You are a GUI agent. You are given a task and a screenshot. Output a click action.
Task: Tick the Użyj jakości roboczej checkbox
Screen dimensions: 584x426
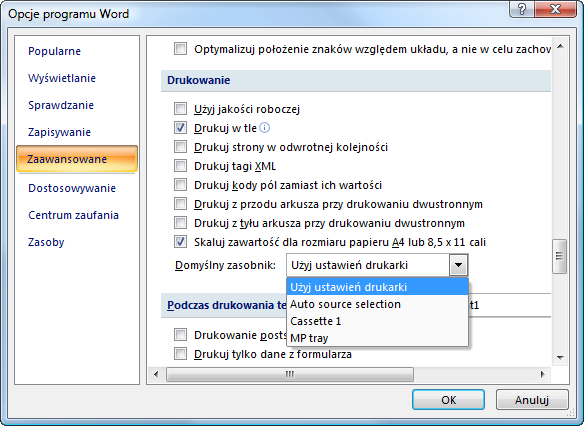pos(181,109)
